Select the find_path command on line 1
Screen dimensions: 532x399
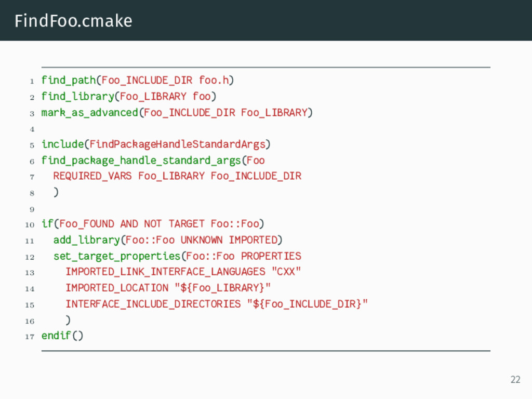69,81
